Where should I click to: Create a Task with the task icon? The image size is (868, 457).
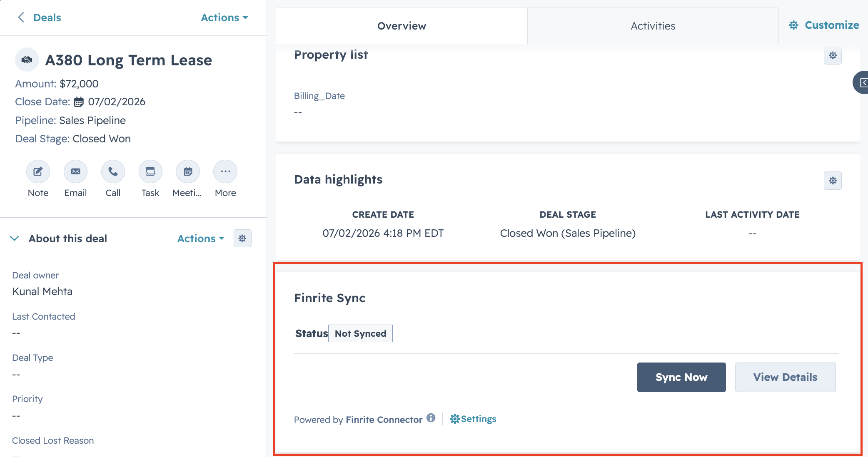tap(150, 171)
